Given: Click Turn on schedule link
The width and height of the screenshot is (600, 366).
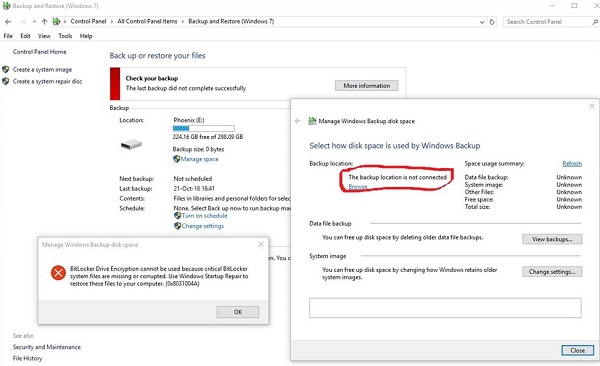Looking at the screenshot, I should (x=204, y=216).
